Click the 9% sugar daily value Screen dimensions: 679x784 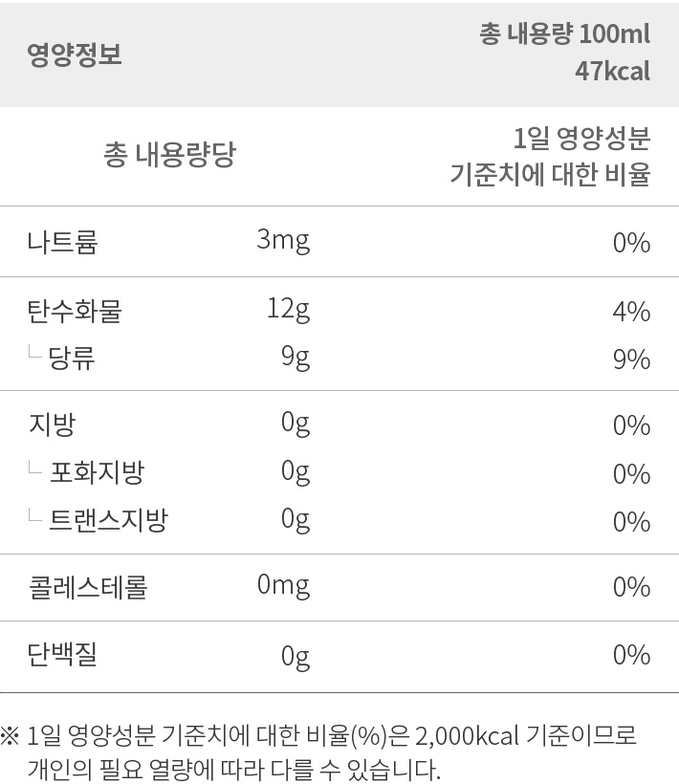point(631,359)
